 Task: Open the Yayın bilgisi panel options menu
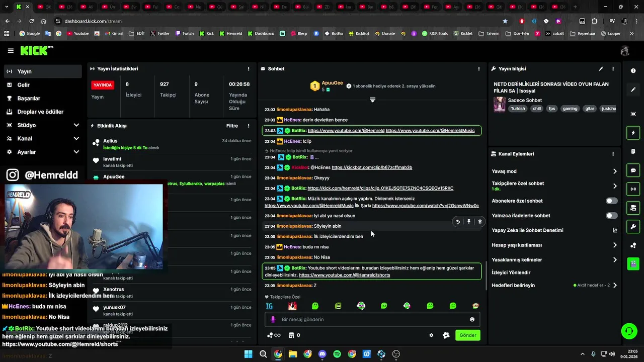(x=613, y=68)
